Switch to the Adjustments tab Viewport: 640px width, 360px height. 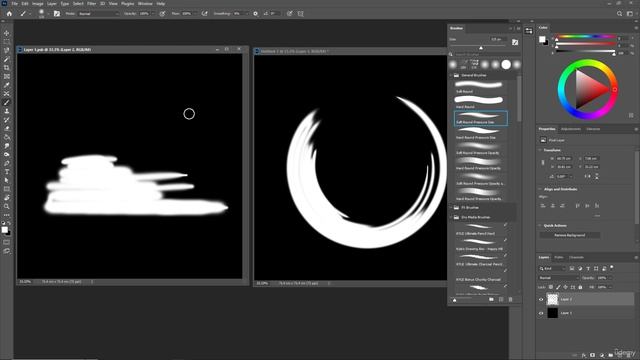(570, 129)
